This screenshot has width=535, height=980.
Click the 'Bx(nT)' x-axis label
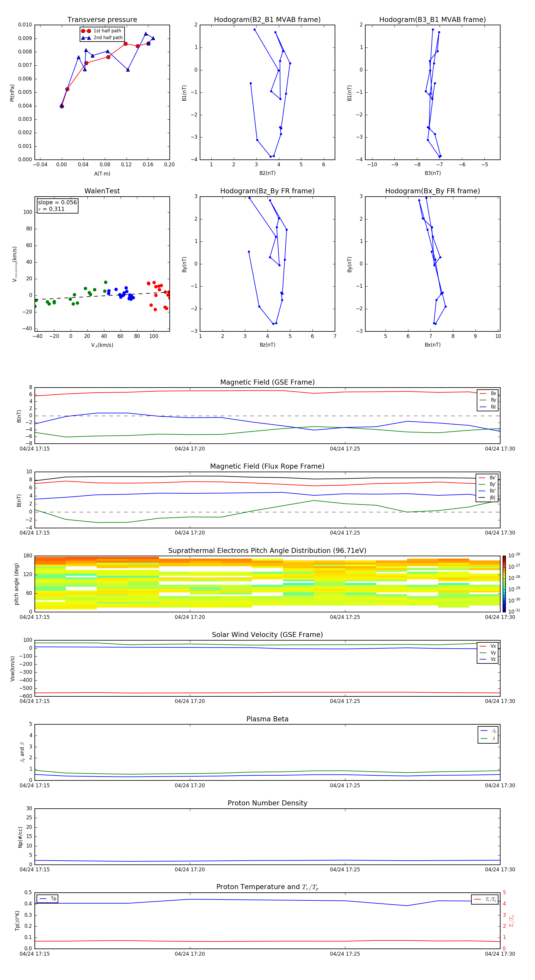point(432,345)
